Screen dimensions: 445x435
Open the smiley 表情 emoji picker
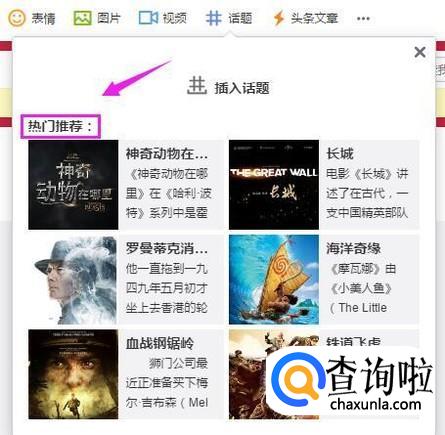click(17, 18)
